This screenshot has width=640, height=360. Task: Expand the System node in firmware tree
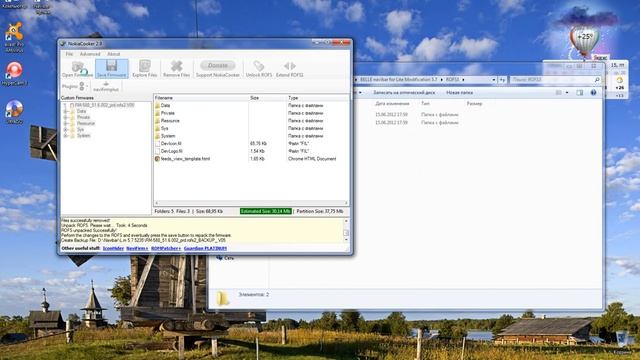[x=65, y=136]
